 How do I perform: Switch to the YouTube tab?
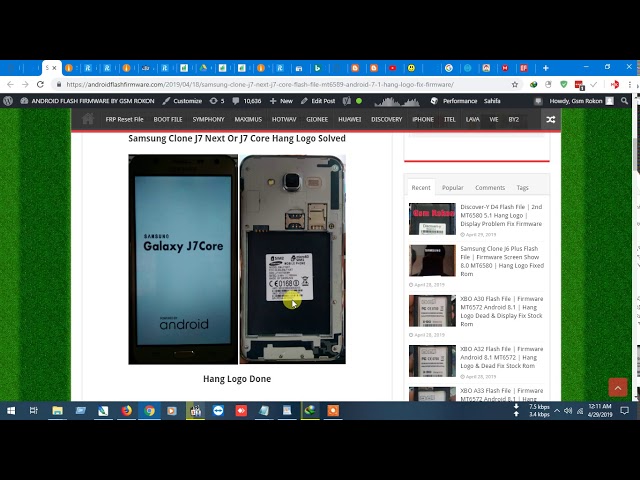point(393,68)
